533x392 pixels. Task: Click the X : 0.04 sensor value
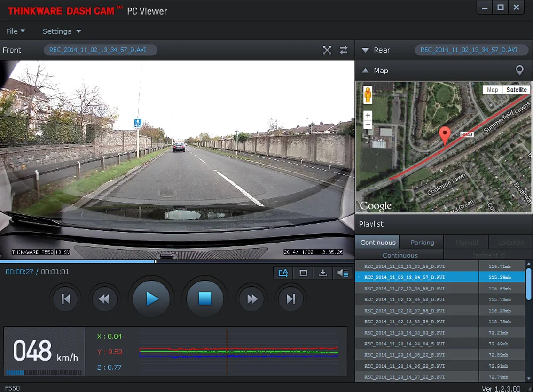[109, 336]
